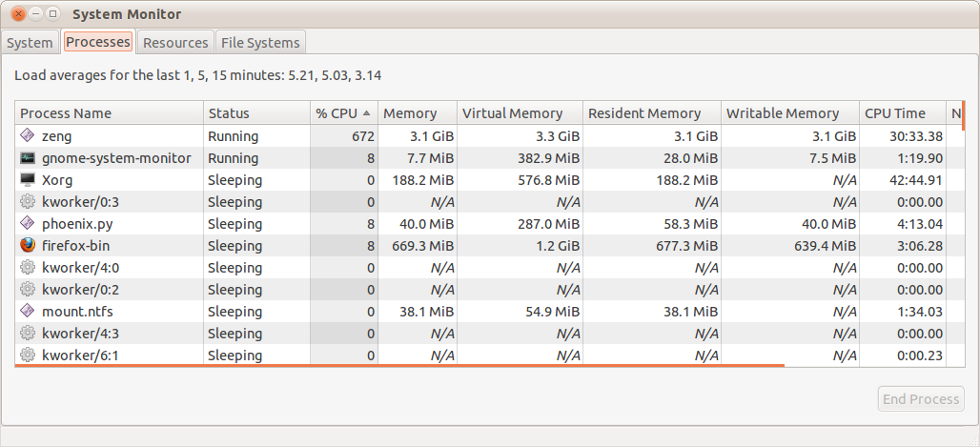Click the mount.ntfs process icon
The image size is (980, 447).
(x=28, y=311)
